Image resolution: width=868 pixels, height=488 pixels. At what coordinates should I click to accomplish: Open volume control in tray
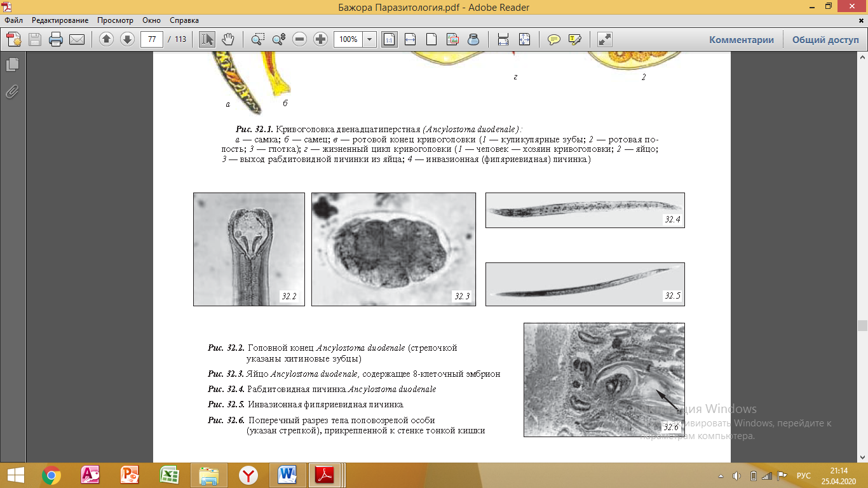click(737, 475)
